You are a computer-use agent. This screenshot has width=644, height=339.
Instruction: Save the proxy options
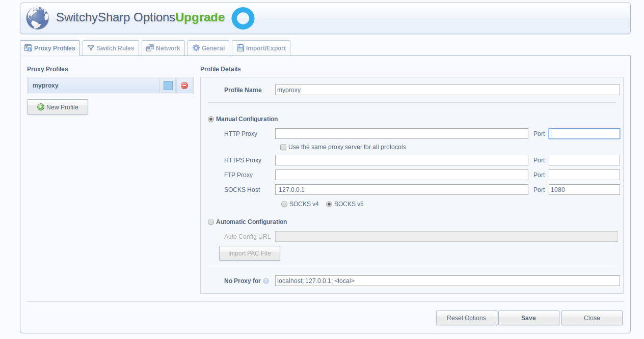529,318
